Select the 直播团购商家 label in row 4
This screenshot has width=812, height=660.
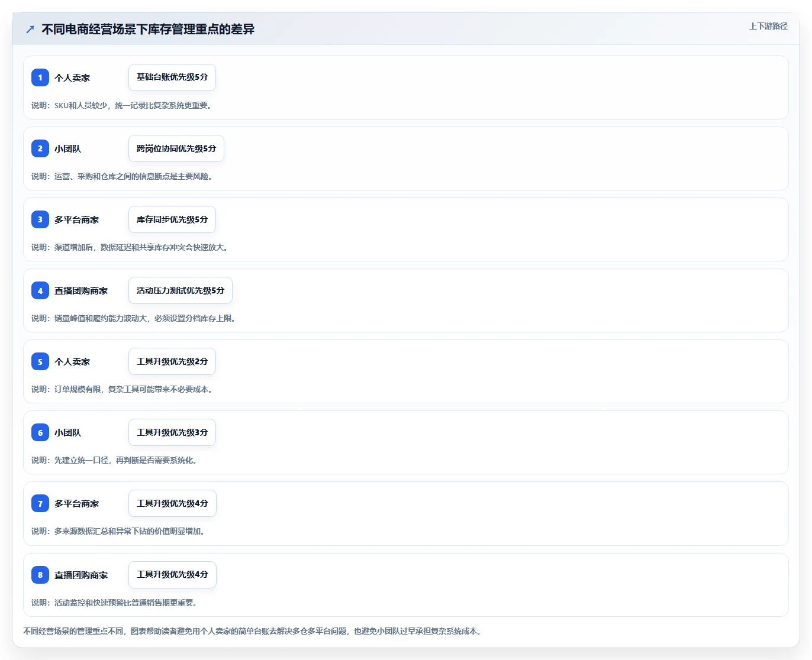point(81,291)
